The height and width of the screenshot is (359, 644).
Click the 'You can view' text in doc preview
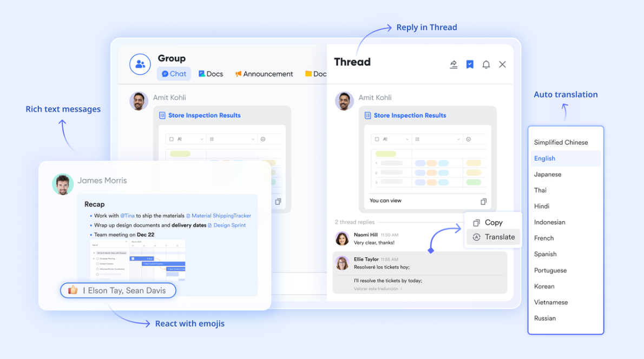click(x=385, y=201)
